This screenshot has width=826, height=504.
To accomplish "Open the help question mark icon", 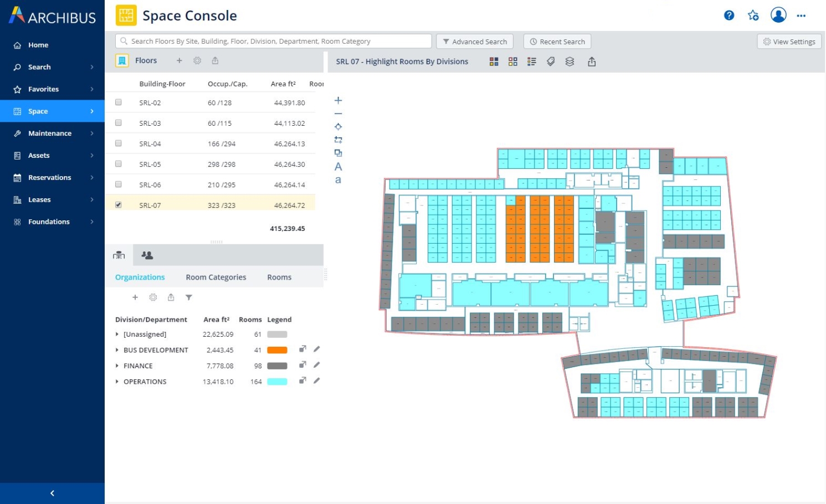I will [729, 16].
